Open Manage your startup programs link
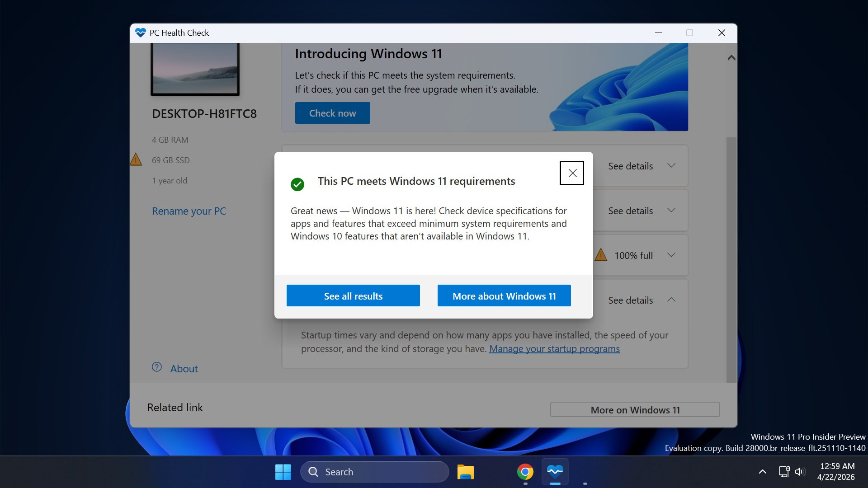The height and width of the screenshot is (488, 868). [554, 348]
